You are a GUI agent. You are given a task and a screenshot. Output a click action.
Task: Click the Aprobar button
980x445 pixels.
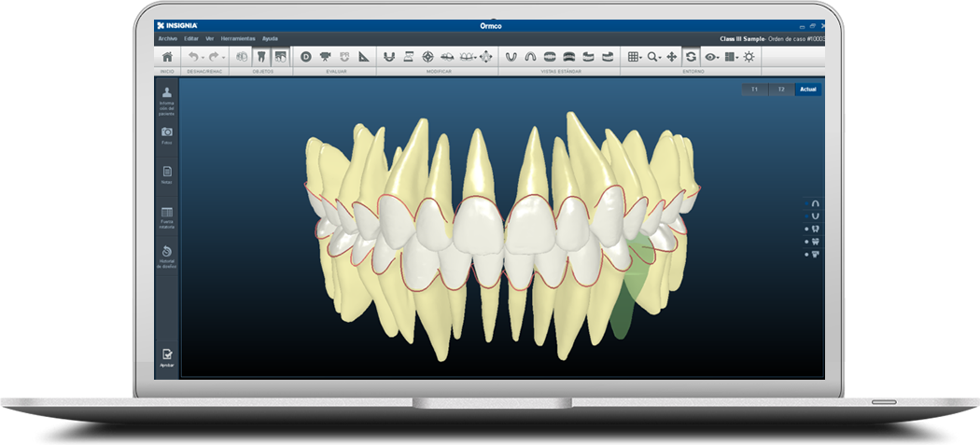coord(167,356)
